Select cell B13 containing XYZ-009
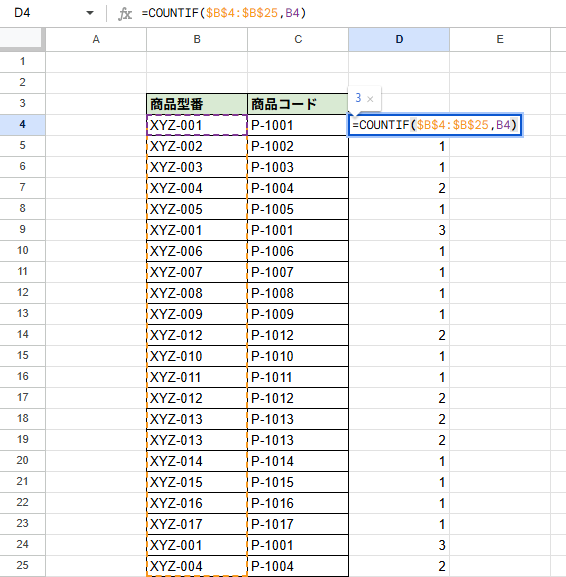 tap(197, 314)
